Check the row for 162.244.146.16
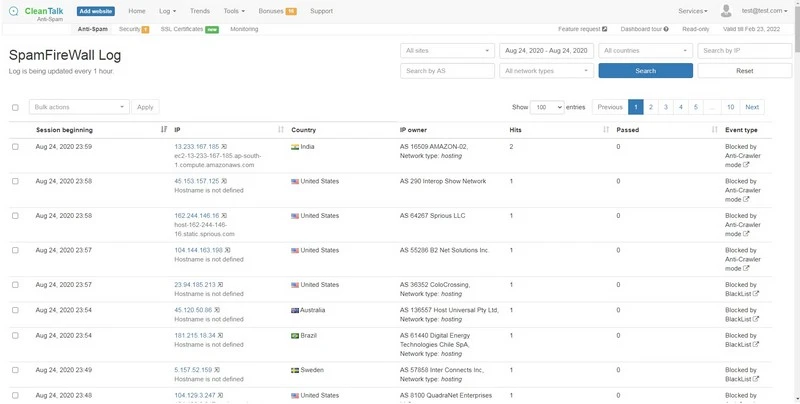 click(15, 216)
